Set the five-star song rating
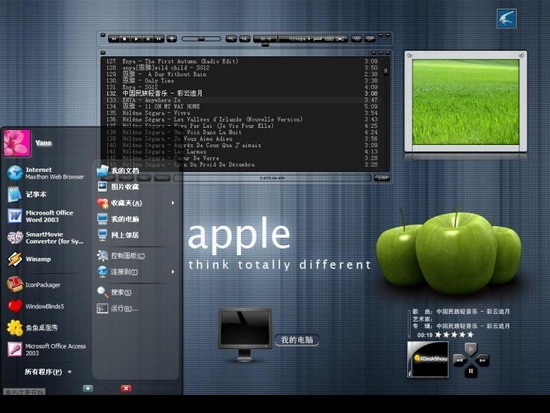 click(x=454, y=335)
